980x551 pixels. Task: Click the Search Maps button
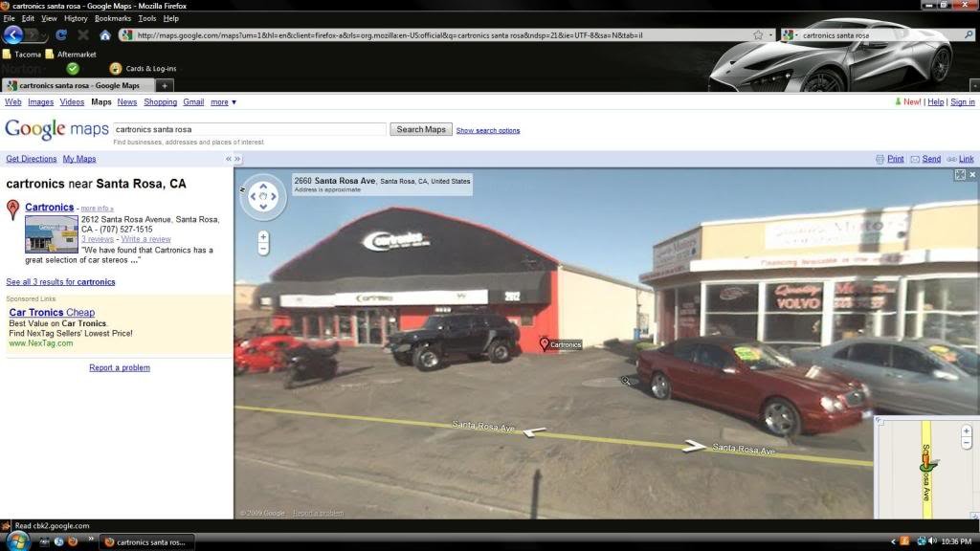(x=421, y=129)
